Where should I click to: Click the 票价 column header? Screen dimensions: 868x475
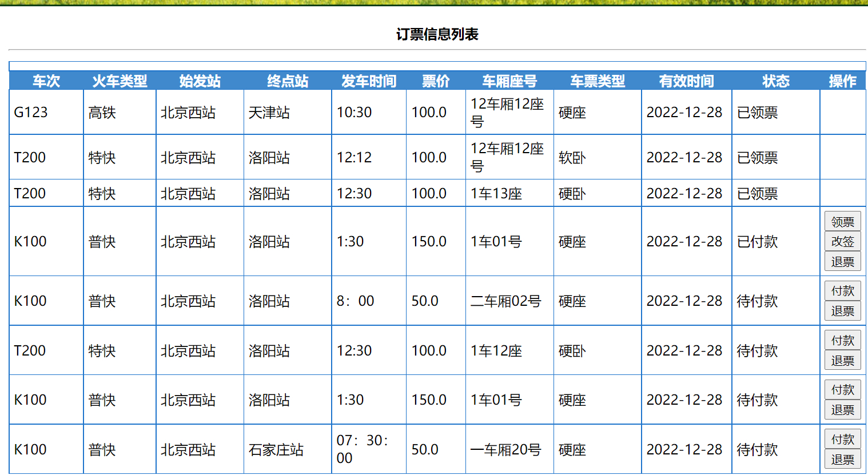click(436, 81)
